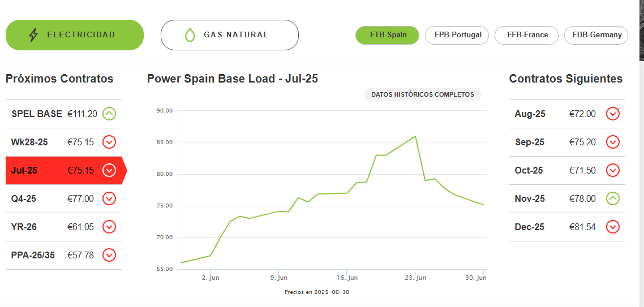Click the €78.00 Nov-25 price
Screen dimensions: 644x307
pyautogui.click(x=582, y=198)
